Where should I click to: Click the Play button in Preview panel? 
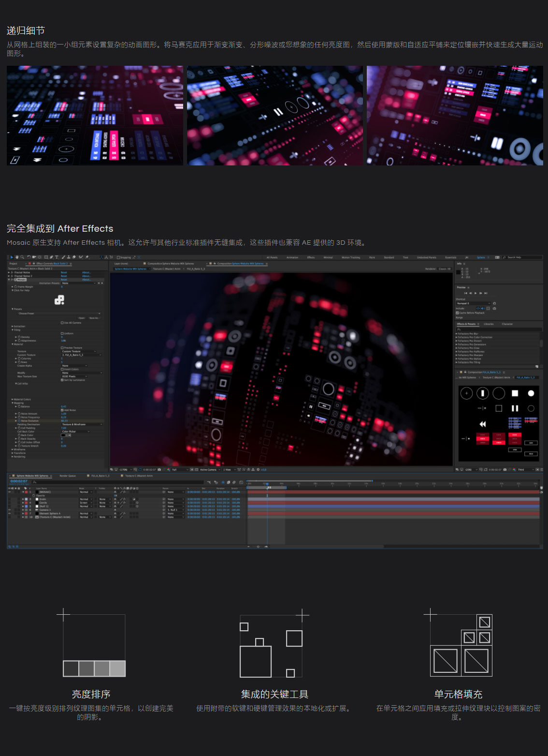click(476, 293)
